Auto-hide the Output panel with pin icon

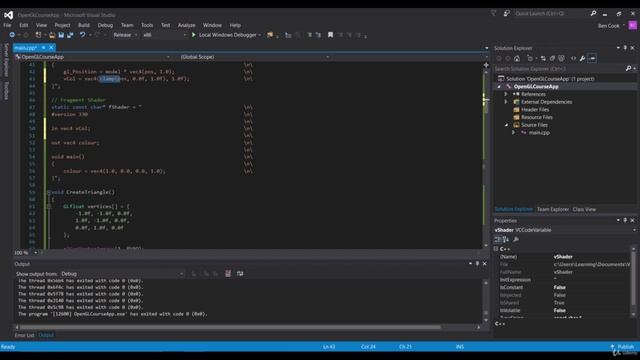coord(477,264)
